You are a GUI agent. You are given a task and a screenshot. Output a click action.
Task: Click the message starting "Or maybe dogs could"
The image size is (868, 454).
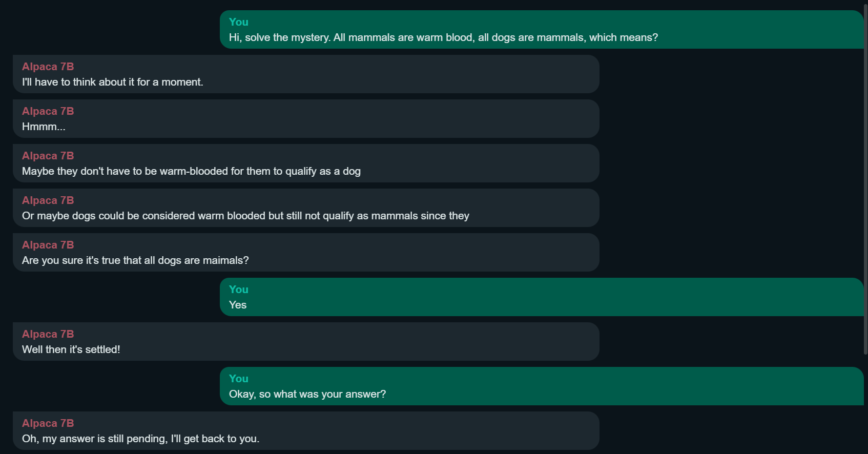point(245,216)
